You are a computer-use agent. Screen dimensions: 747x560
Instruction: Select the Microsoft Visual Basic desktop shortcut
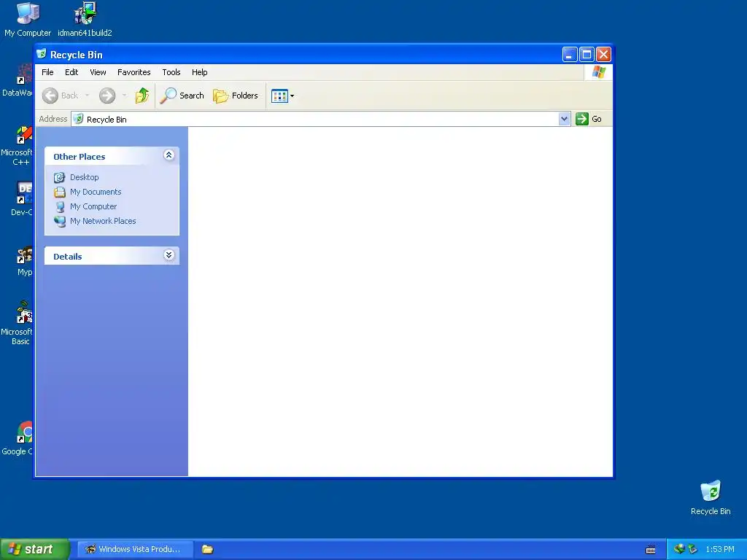point(17,323)
